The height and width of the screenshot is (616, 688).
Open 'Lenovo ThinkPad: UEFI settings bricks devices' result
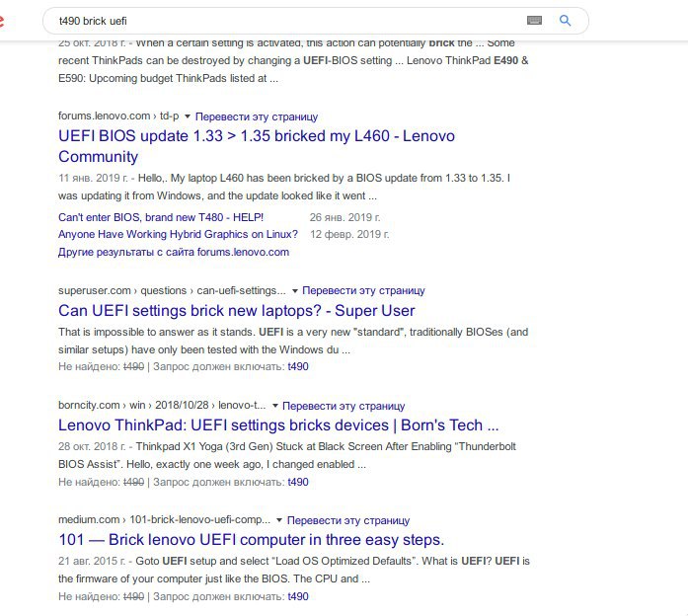(x=278, y=425)
